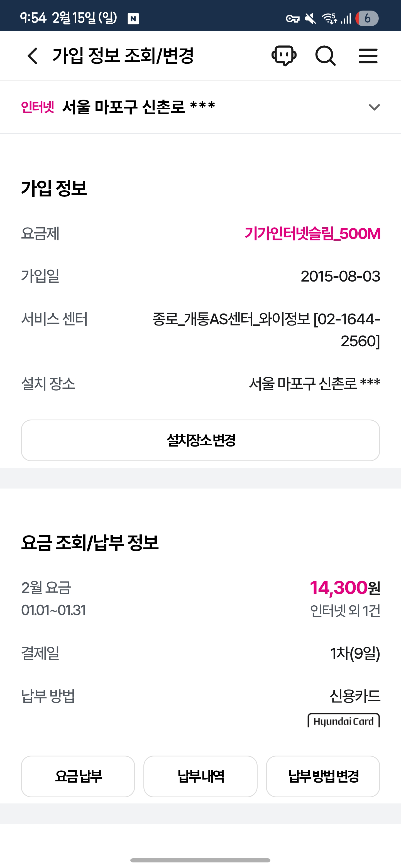Tap the VPN key status icon
Viewport: 401px width, 868px height.
[x=292, y=19]
